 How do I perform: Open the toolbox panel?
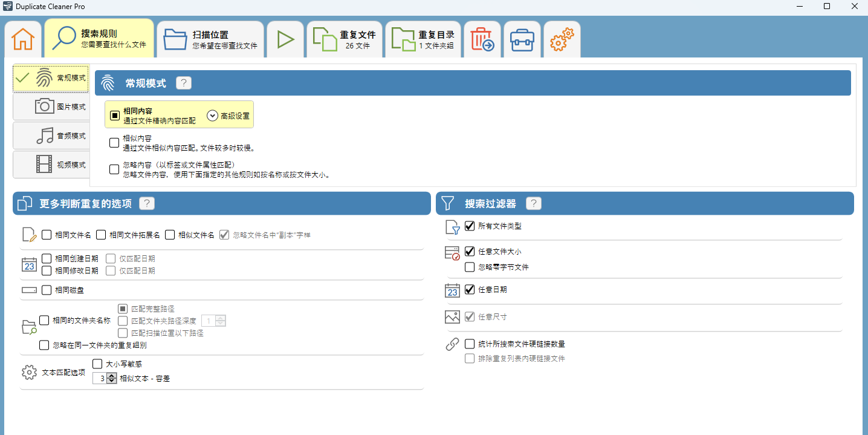(522, 38)
